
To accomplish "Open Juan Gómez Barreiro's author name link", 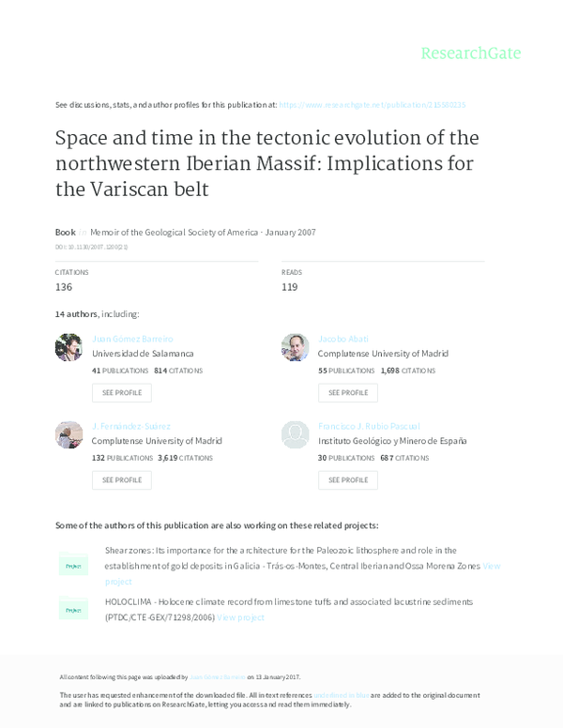I will click(132, 339).
